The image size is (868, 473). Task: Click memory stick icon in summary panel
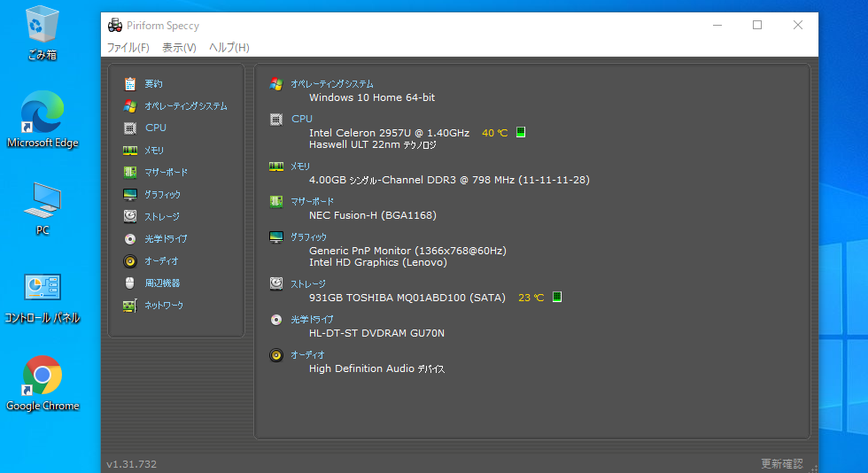point(276,167)
